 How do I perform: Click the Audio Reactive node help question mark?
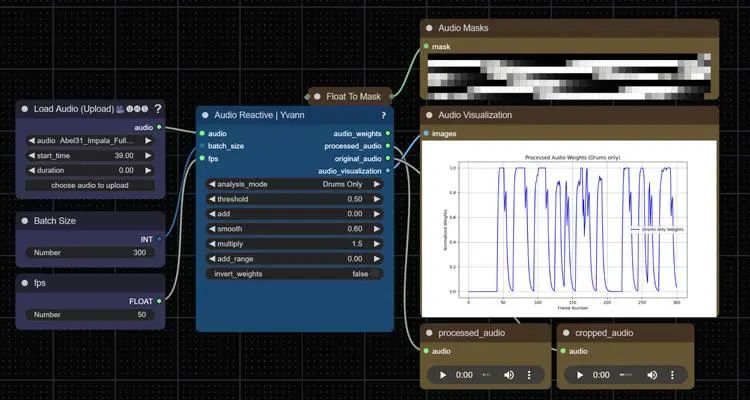point(383,115)
